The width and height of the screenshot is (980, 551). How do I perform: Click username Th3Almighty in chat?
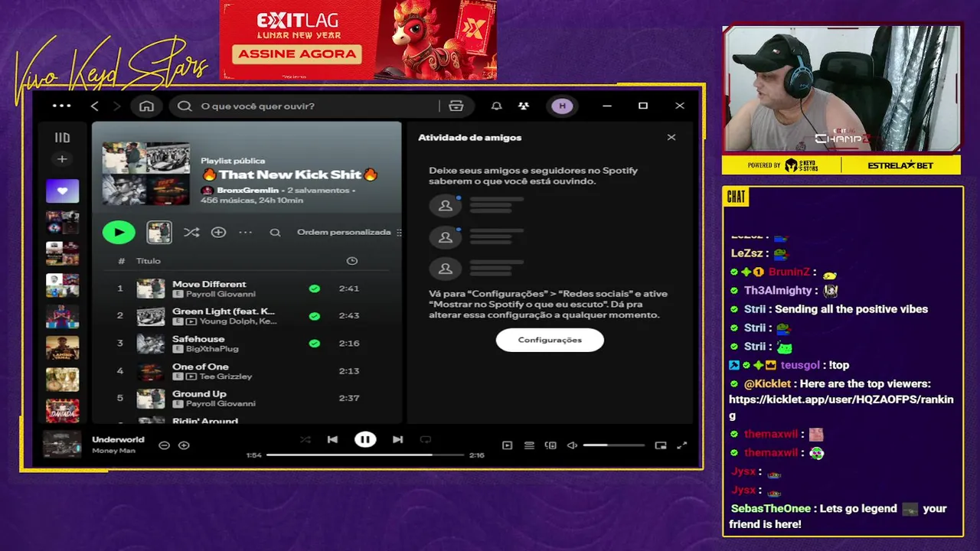tap(778, 291)
